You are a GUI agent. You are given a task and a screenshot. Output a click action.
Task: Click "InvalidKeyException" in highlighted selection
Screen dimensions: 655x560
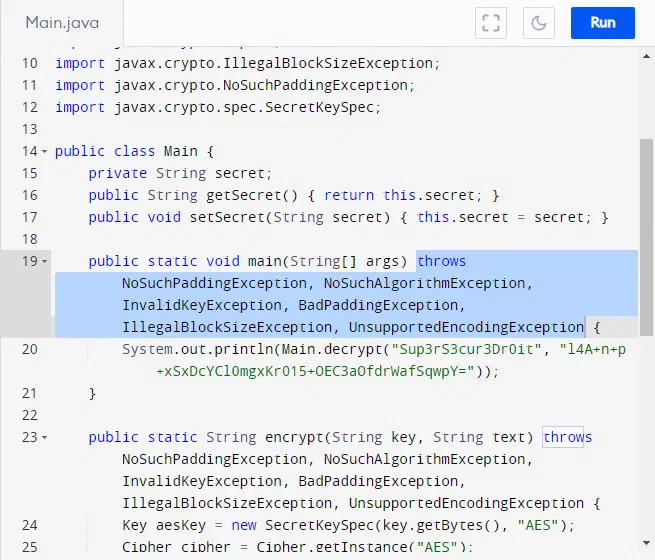pos(202,306)
